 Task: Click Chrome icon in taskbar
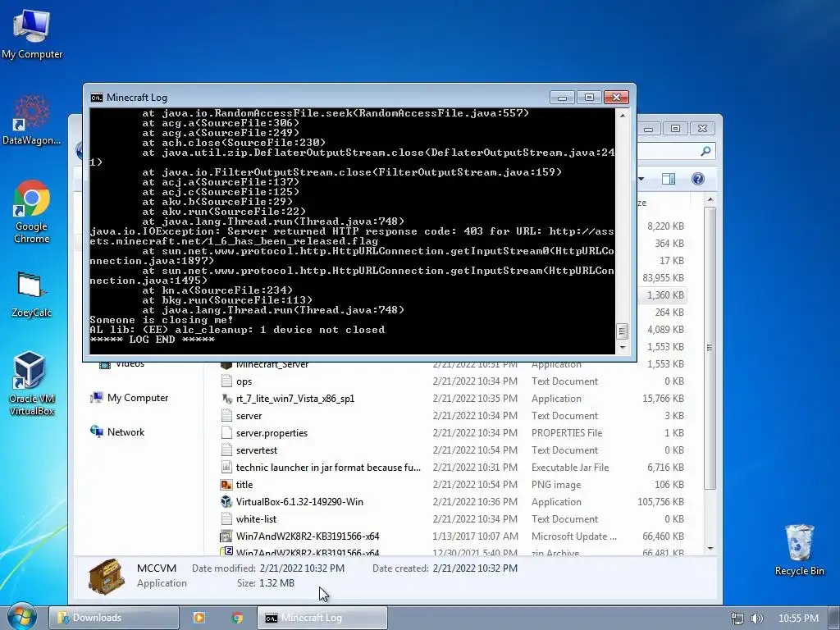pyautogui.click(x=237, y=618)
